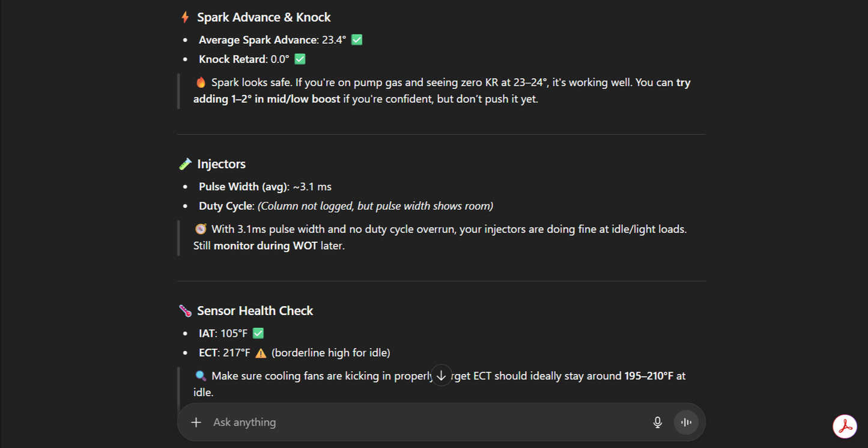Toggle the green checkmark beside IAT value

pyautogui.click(x=258, y=333)
